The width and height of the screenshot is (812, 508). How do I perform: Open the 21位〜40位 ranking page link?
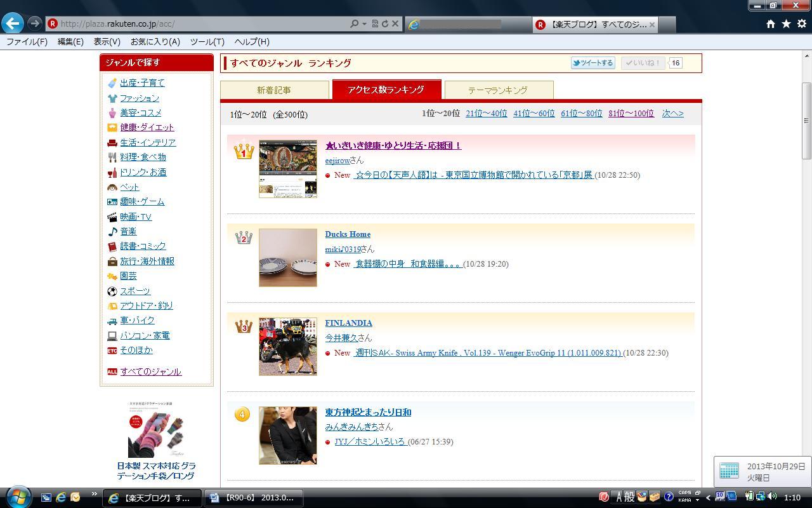tap(486, 114)
